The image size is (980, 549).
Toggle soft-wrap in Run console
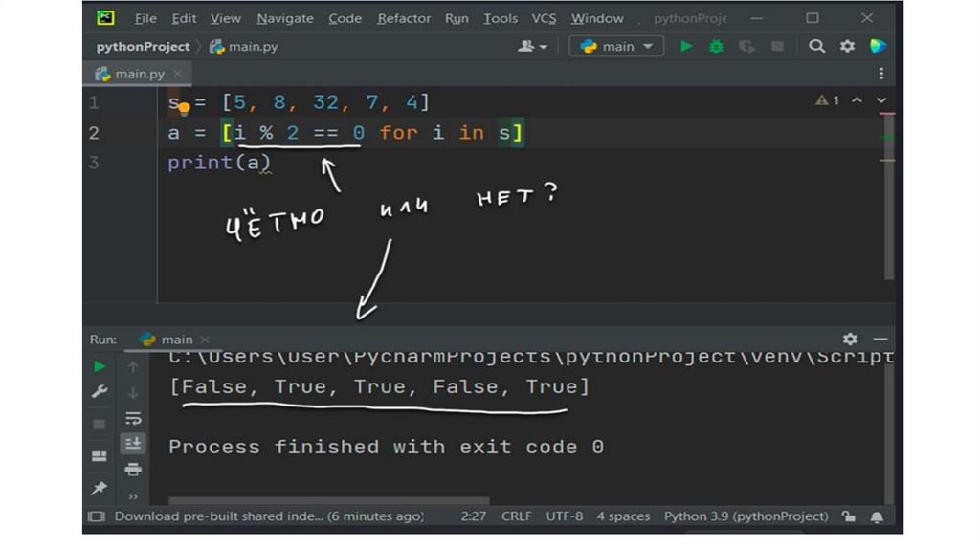(x=133, y=418)
